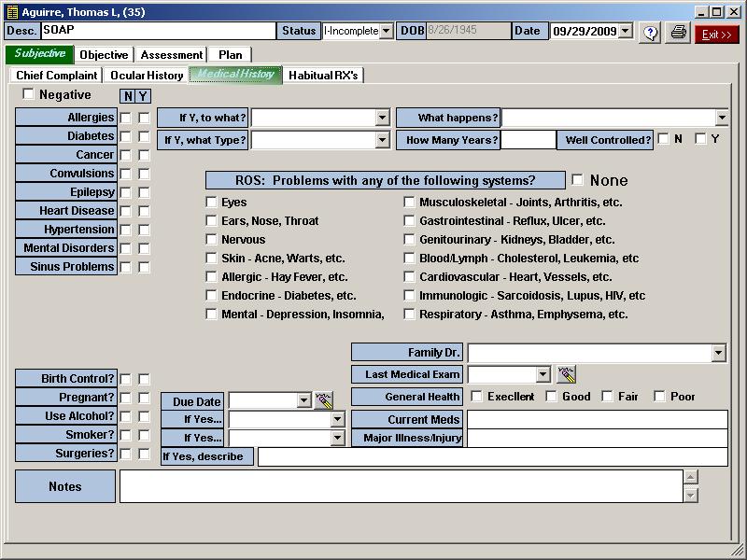Click into the Current Meds field
This screenshot has height=560, width=747.
[596, 419]
